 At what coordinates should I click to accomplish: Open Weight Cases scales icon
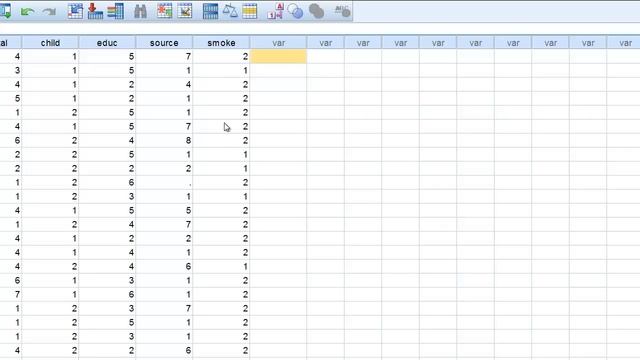pyautogui.click(x=230, y=11)
